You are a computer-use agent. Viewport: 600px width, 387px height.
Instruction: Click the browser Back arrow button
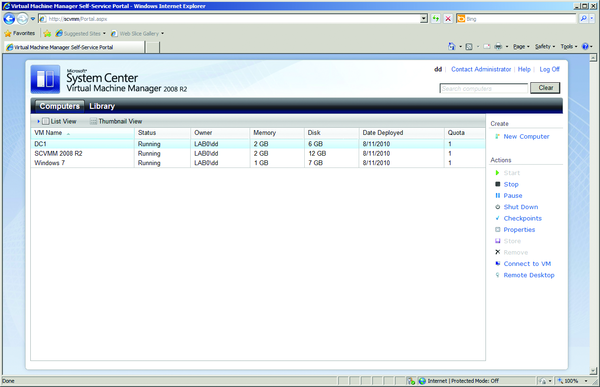(9, 18)
